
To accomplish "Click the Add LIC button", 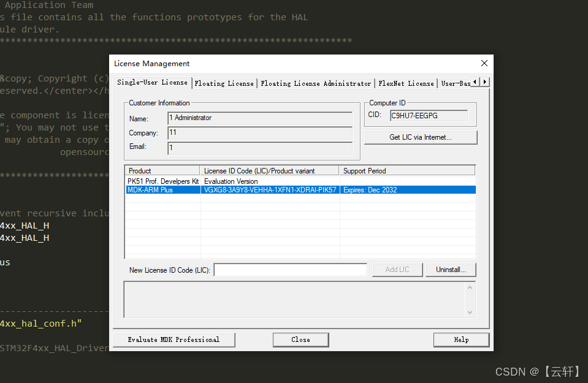I will (x=397, y=270).
